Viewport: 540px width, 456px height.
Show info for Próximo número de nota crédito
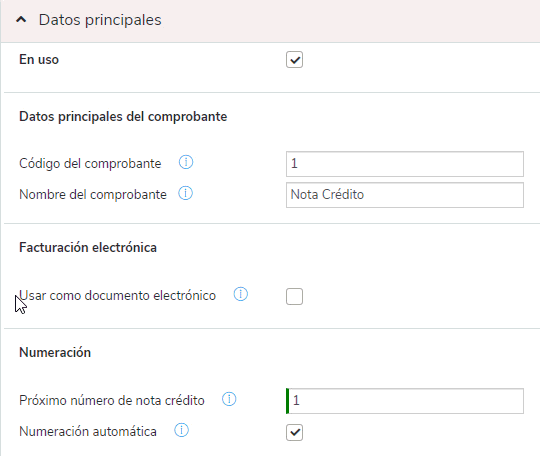[229, 399]
